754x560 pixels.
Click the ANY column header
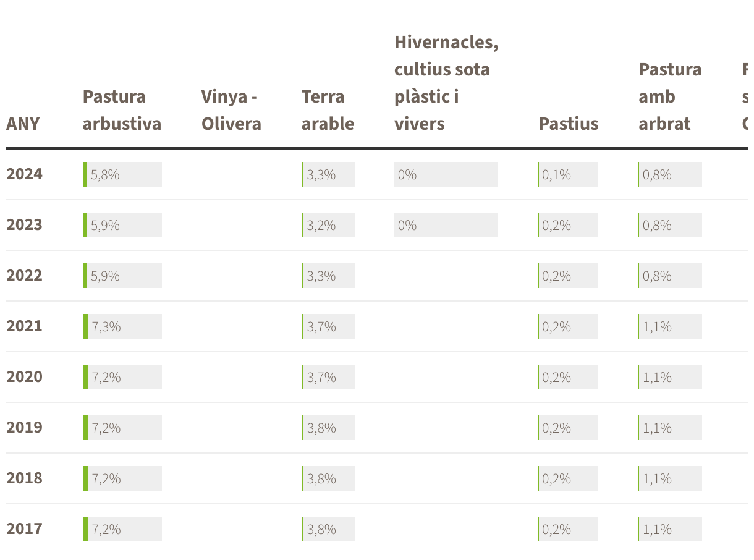point(23,124)
